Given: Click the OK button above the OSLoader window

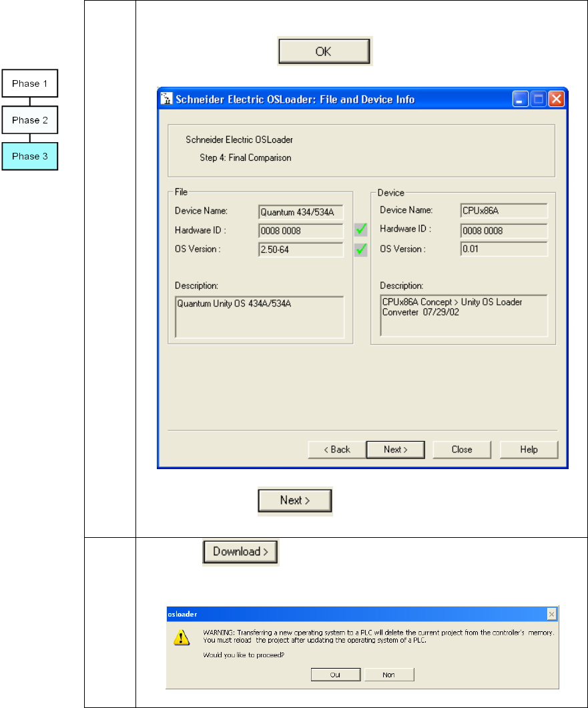Looking at the screenshot, I should point(324,51).
